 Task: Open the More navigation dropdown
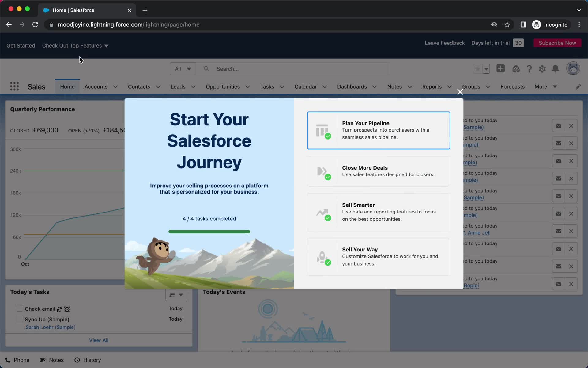click(x=545, y=87)
